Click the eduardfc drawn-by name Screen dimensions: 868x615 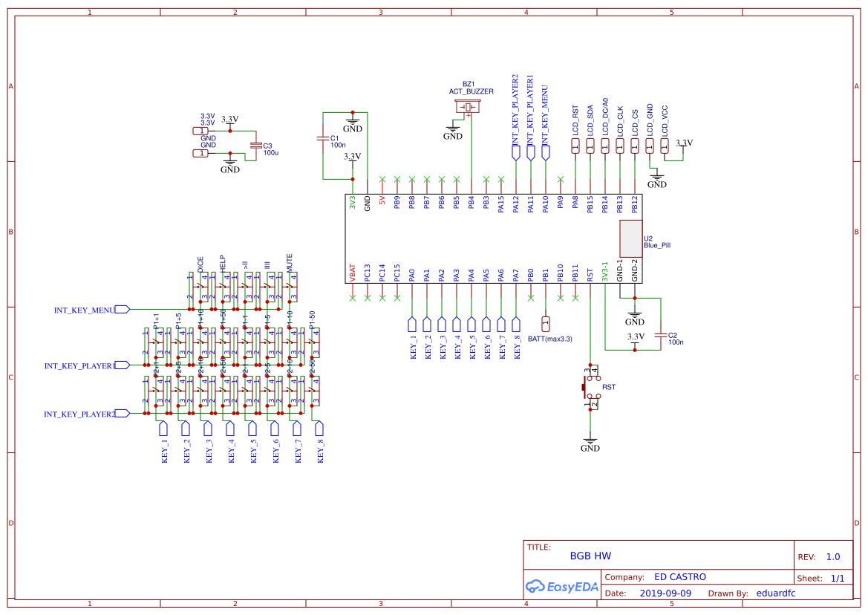[777, 593]
